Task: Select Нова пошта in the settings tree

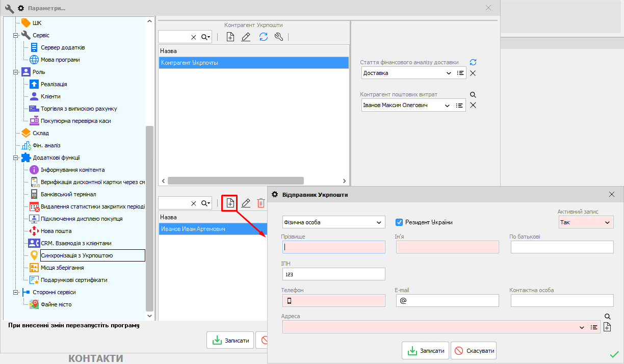Action: [56, 231]
